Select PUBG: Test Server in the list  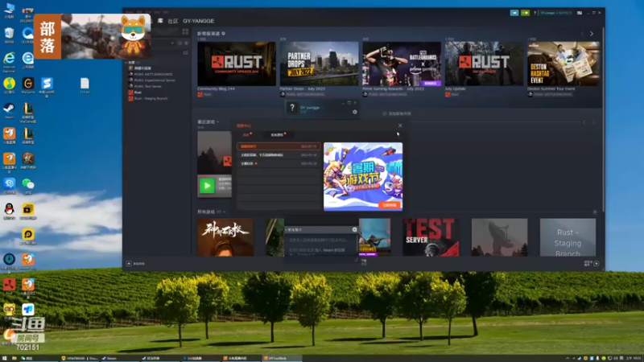pyautogui.click(x=147, y=87)
